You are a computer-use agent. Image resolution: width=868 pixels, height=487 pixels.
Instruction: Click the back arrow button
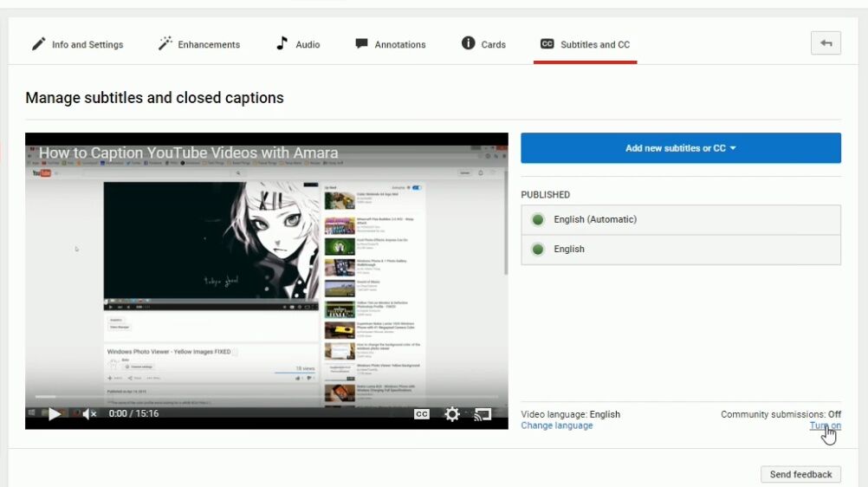826,43
